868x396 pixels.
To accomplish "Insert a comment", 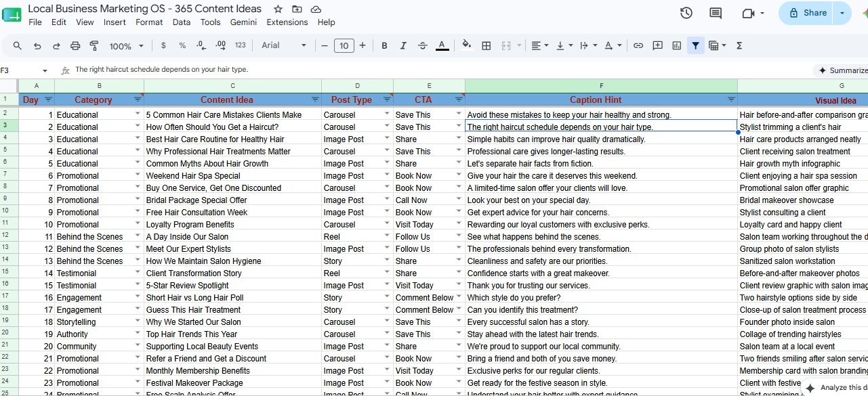I will (x=657, y=45).
